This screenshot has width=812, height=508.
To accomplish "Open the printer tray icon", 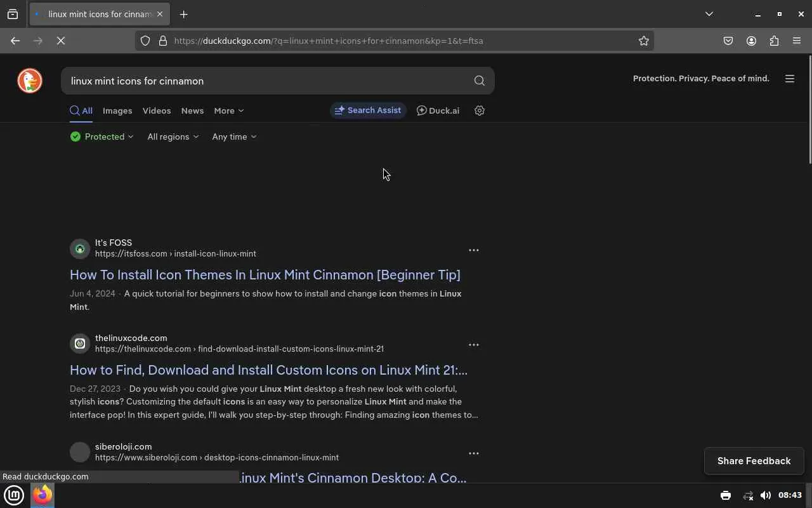I will pos(726,495).
